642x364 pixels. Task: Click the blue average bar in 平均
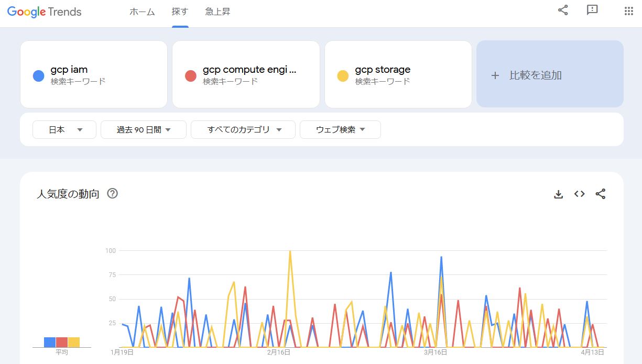[50, 342]
